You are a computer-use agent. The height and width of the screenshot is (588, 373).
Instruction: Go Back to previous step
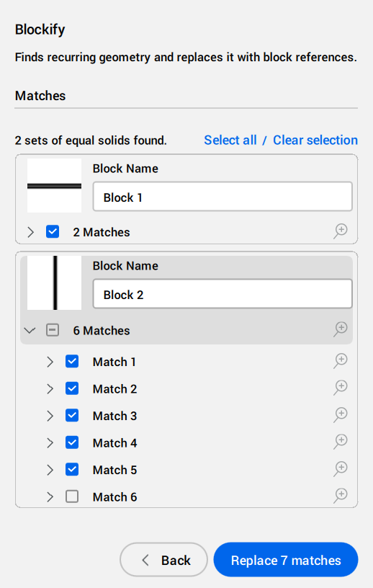[x=164, y=560]
